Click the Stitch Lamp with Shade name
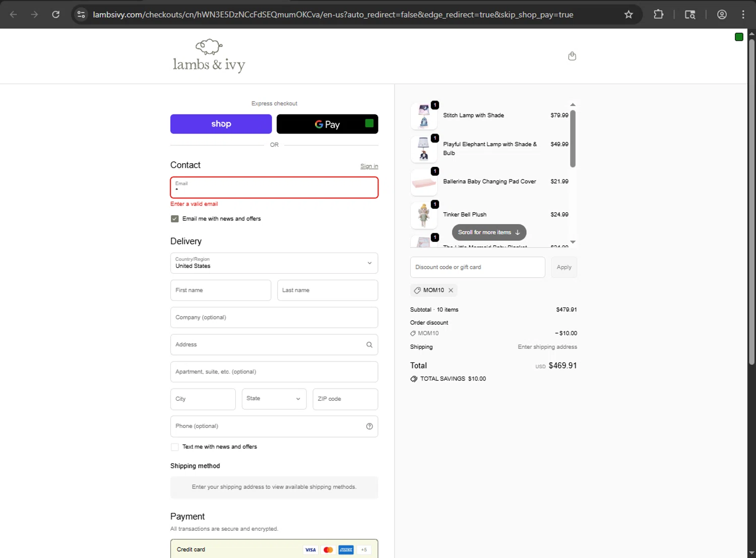Image resolution: width=756 pixels, height=558 pixels. coord(473,115)
